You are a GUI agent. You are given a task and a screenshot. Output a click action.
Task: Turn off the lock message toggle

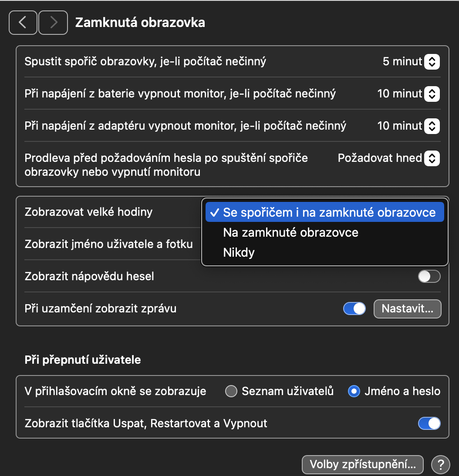354,309
